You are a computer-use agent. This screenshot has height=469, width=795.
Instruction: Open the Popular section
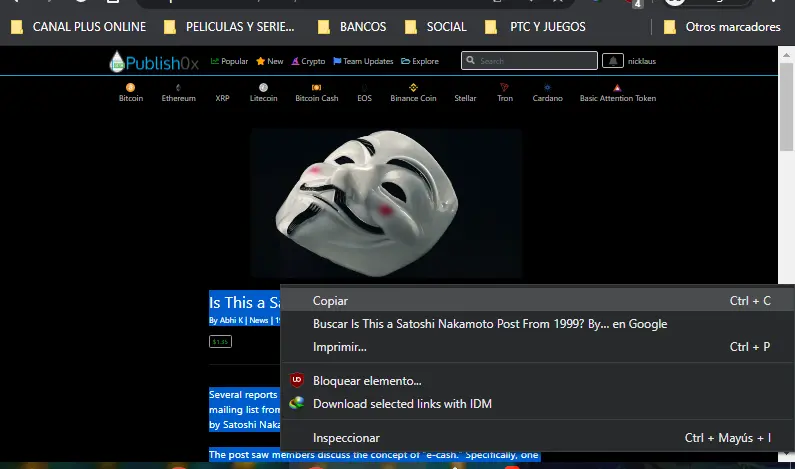(229, 61)
